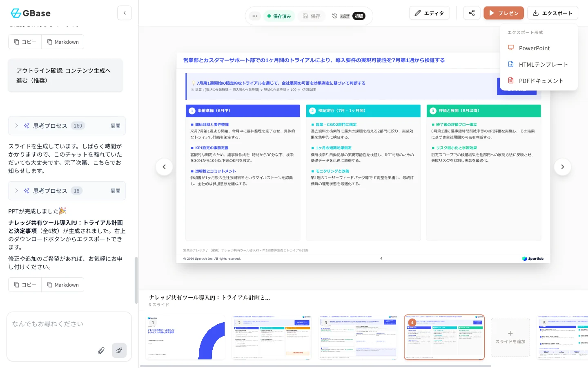588x368 pixels.
Task: Click the drag-handle dots icon in the top pill
Action: pyautogui.click(x=255, y=16)
